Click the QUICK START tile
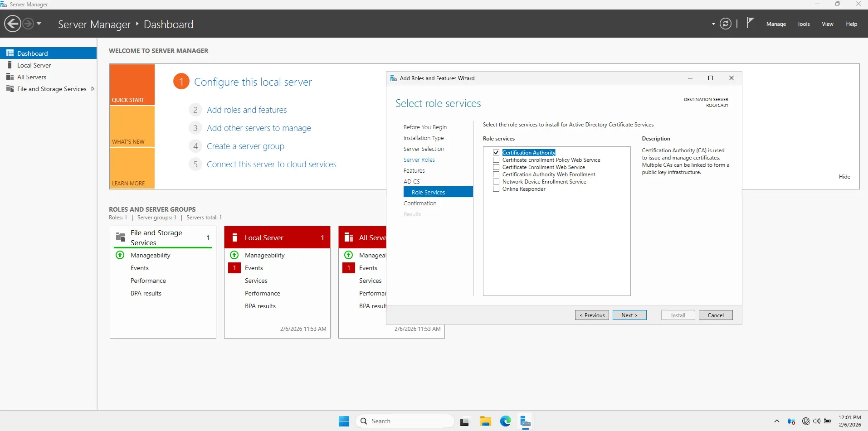 (132, 85)
